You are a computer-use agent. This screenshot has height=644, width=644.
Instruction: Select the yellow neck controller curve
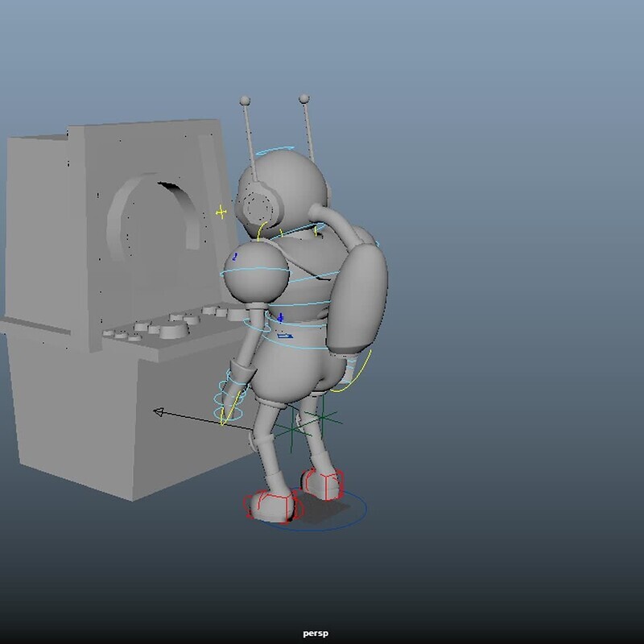261,230
